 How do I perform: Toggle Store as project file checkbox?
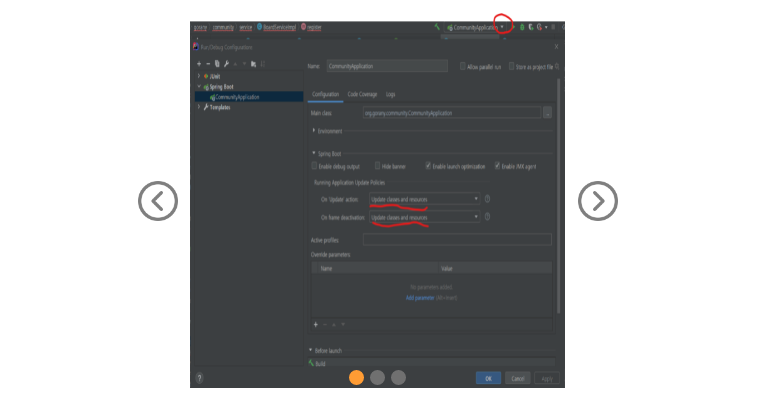pos(511,66)
